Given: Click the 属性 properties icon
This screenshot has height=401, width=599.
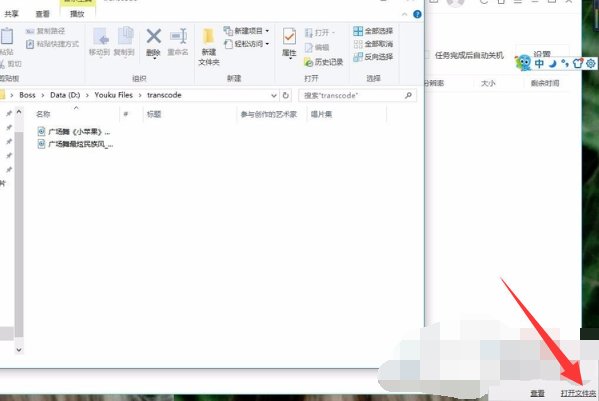Looking at the screenshot, I should [x=289, y=37].
